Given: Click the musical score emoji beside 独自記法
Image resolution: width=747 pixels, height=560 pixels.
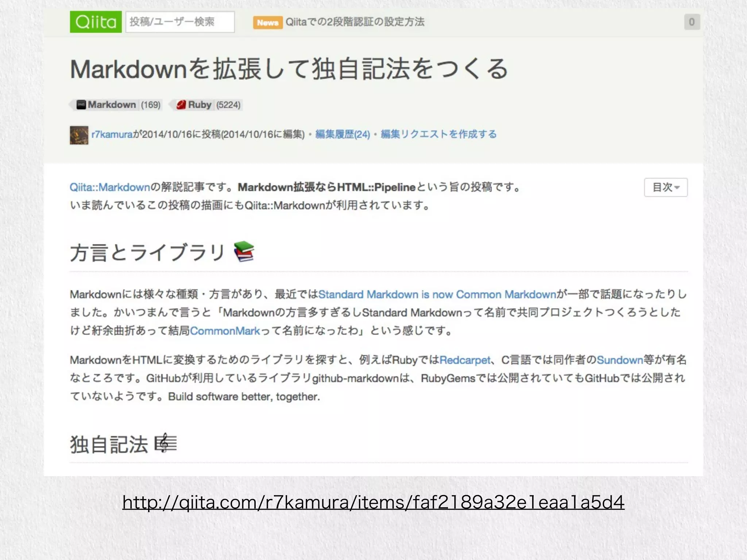Looking at the screenshot, I should coord(165,443).
